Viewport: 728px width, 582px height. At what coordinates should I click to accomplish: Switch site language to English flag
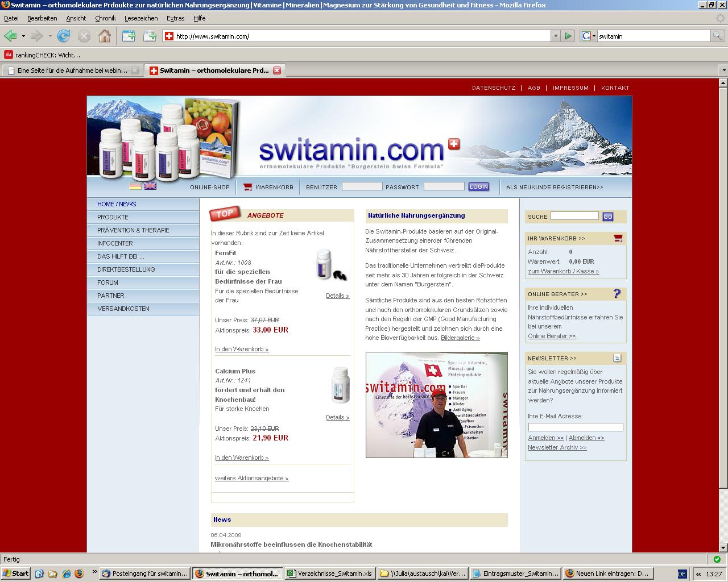150,186
